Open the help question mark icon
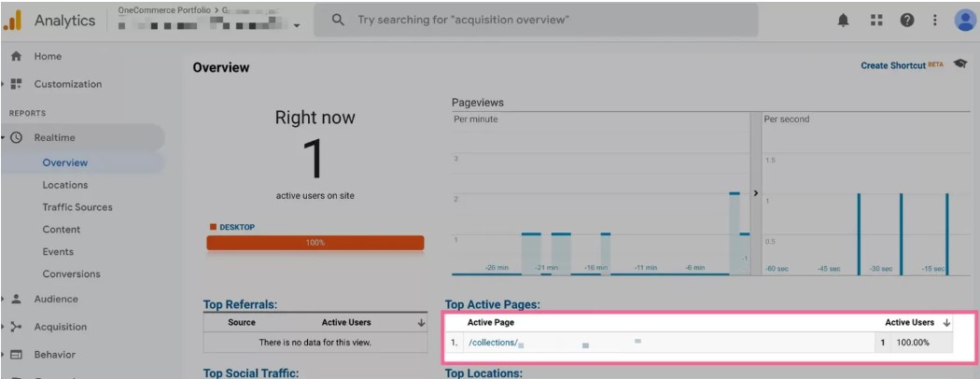The width and height of the screenshot is (980, 379). point(907,21)
